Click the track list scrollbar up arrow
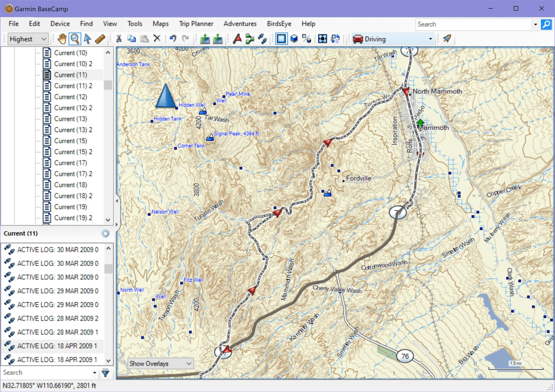 [108, 248]
